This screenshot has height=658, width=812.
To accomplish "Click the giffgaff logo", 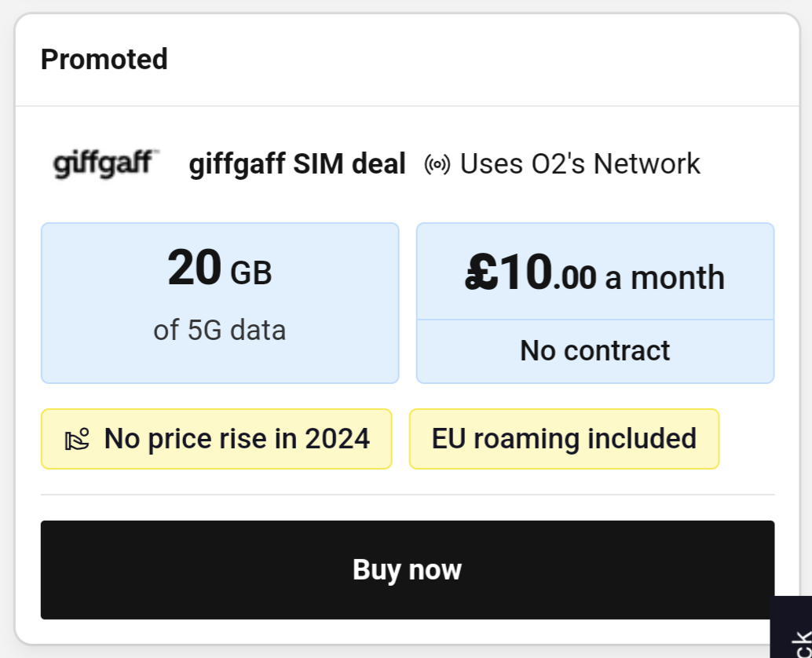I will (104, 163).
